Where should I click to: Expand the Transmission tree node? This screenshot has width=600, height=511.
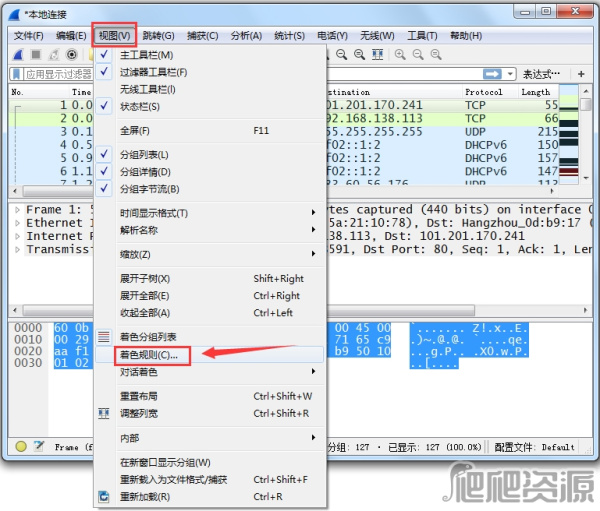click(x=17, y=250)
